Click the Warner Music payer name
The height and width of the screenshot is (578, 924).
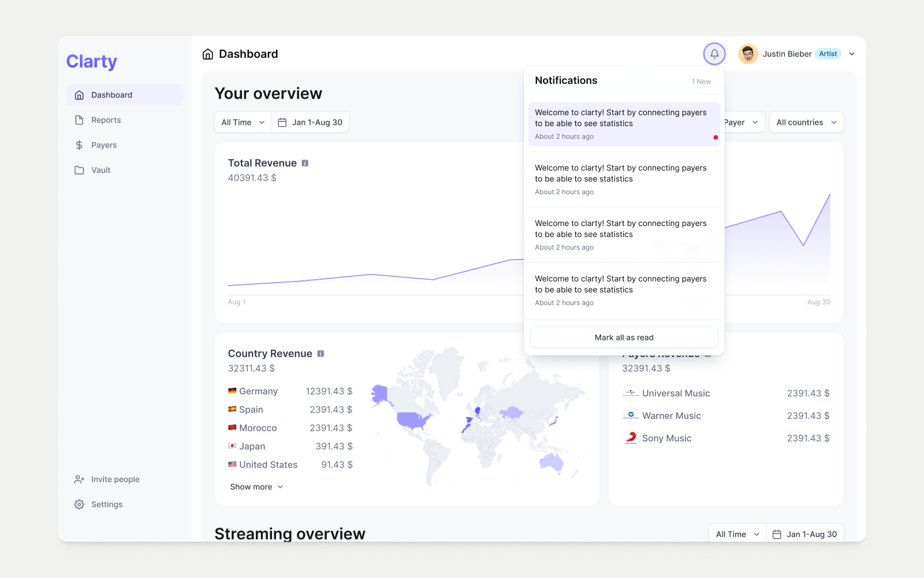(672, 416)
